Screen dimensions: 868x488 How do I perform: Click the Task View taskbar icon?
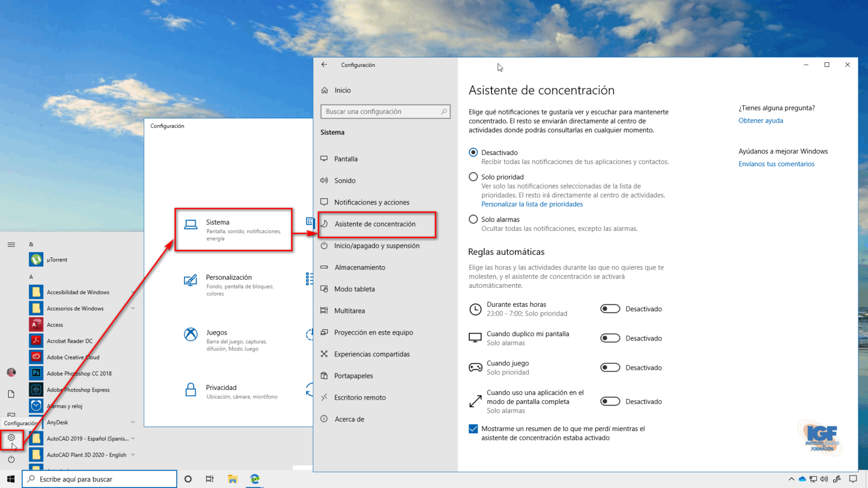(x=209, y=479)
